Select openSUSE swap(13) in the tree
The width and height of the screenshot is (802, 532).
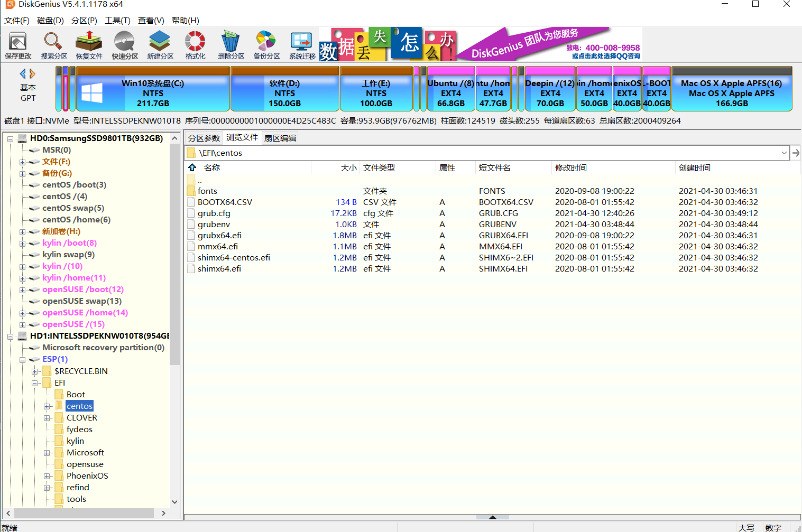click(82, 301)
